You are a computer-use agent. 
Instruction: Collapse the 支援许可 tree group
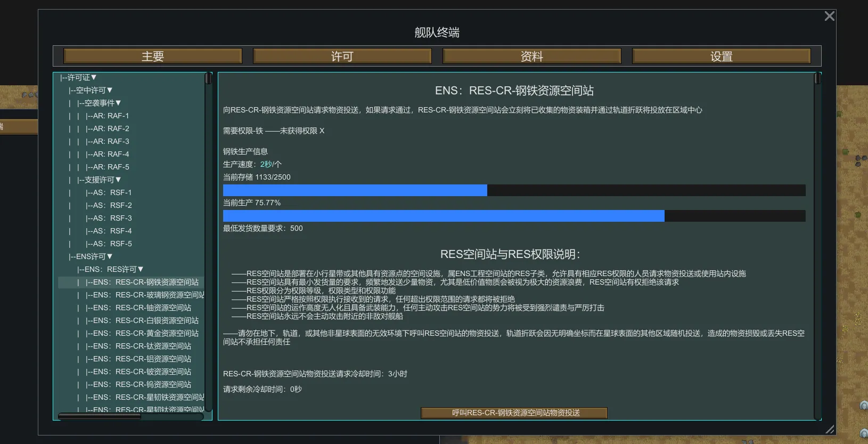100,180
